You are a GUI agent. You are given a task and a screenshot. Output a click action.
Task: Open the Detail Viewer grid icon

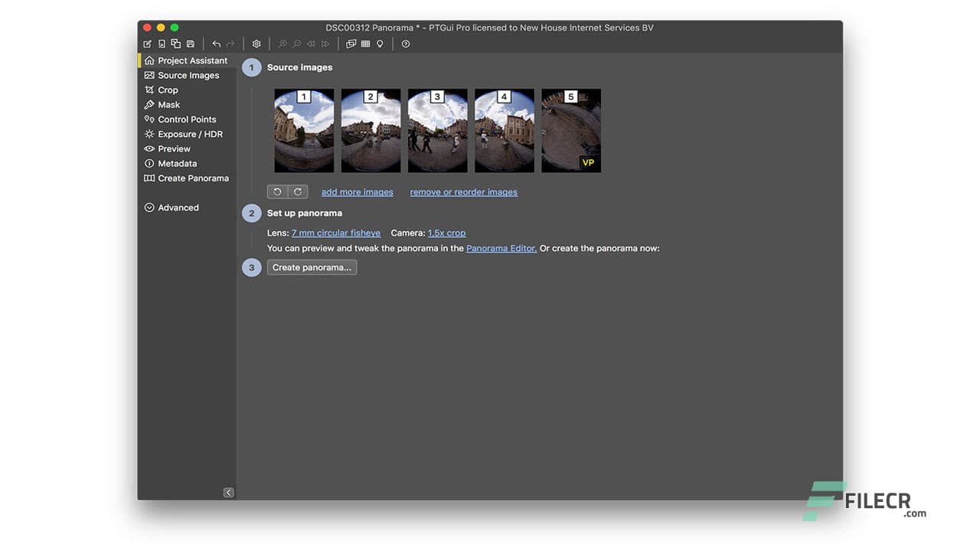(x=364, y=44)
